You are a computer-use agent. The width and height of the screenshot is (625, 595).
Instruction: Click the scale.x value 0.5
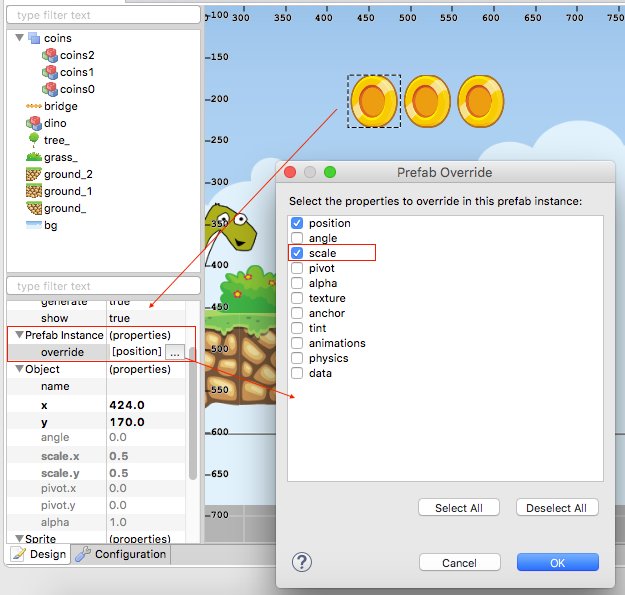click(119, 456)
